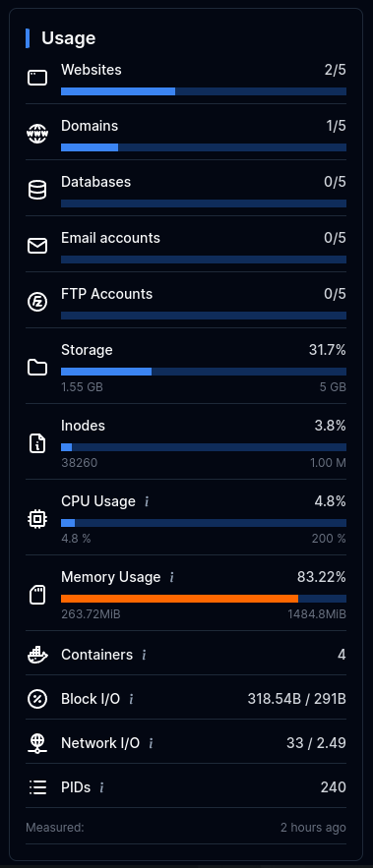Image resolution: width=373 pixels, height=868 pixels.
Task: Click the Storage usage progress bar
Action: click(204, 372)
